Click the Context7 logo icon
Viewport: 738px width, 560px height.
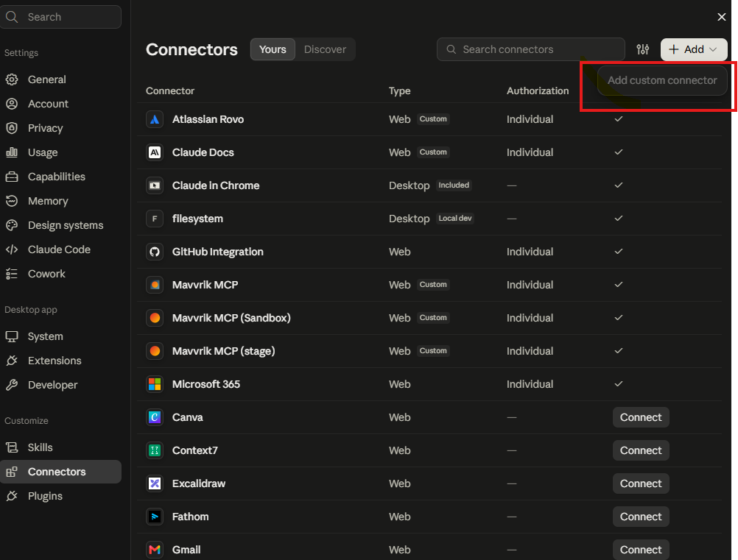[155, 450]
